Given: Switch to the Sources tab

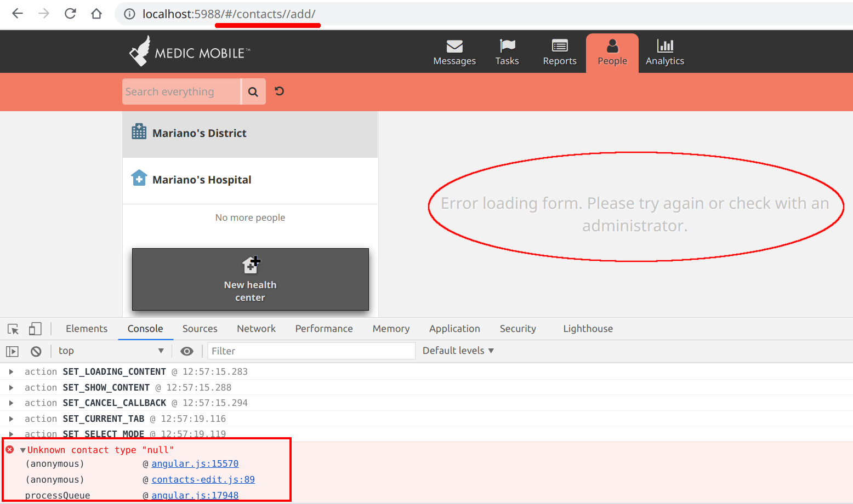Looking at the screenshot, I should click(200, 328).
